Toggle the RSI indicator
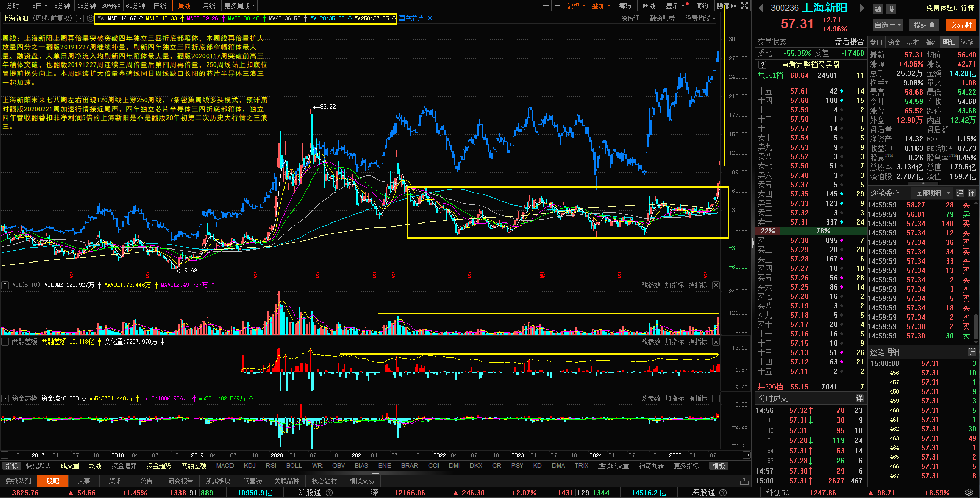 (271, 466)
